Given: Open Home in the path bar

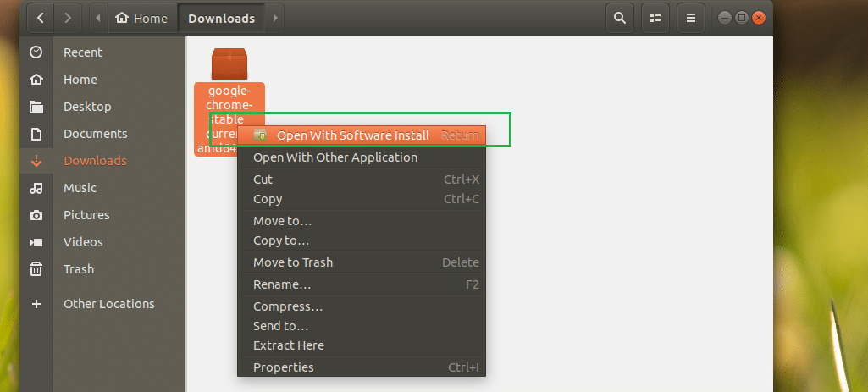Looking at the screenshot, I should (141, 19).
